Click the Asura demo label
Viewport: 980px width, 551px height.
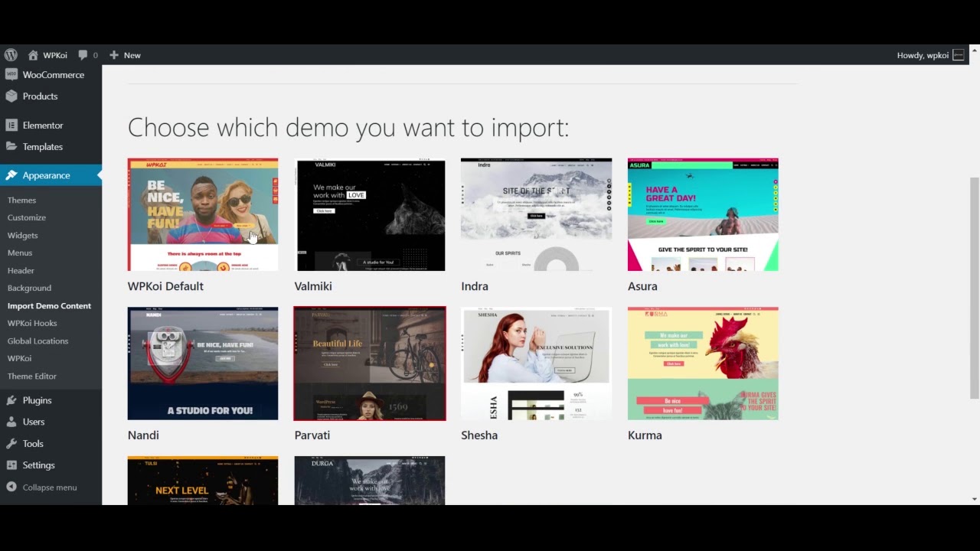pyautogui.click(x=642, y=286)
